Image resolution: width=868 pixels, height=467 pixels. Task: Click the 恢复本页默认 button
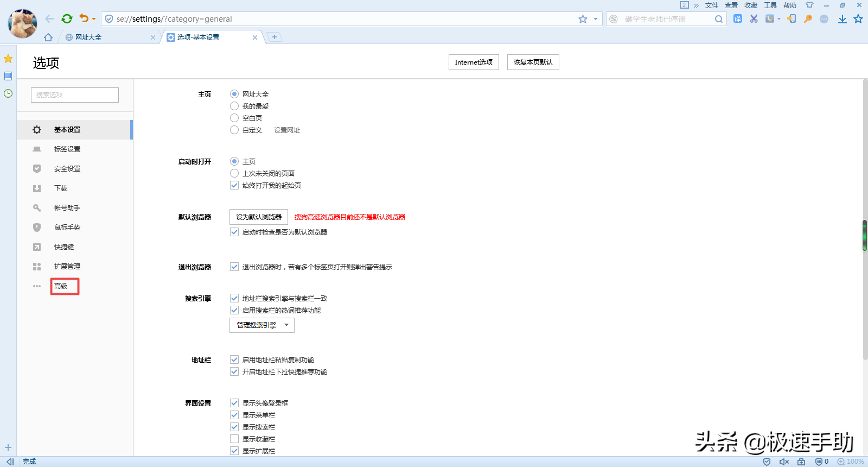[533, 62]
